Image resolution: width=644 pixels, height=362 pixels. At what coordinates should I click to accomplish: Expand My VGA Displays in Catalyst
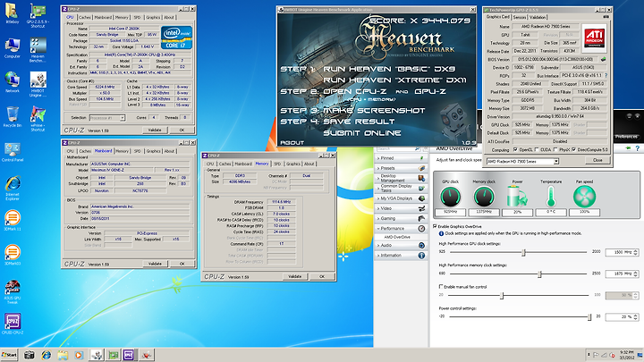pyautogui.click(x=401, y=198)
